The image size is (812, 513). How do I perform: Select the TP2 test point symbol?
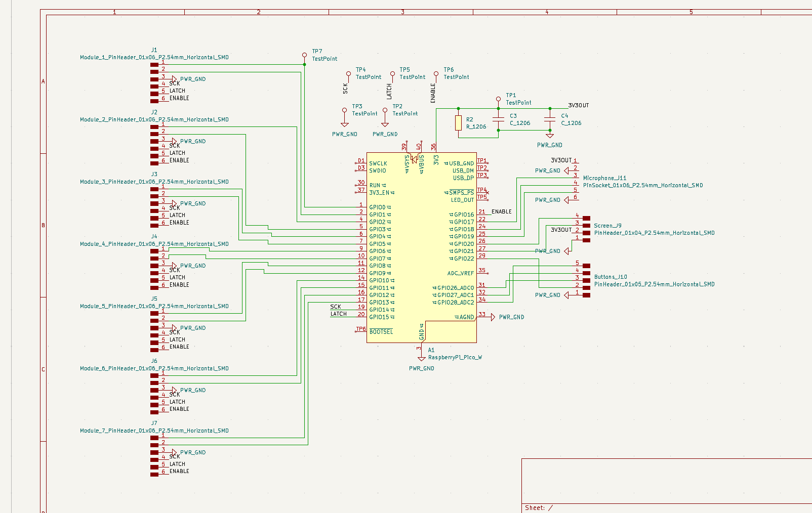point(385,113)
